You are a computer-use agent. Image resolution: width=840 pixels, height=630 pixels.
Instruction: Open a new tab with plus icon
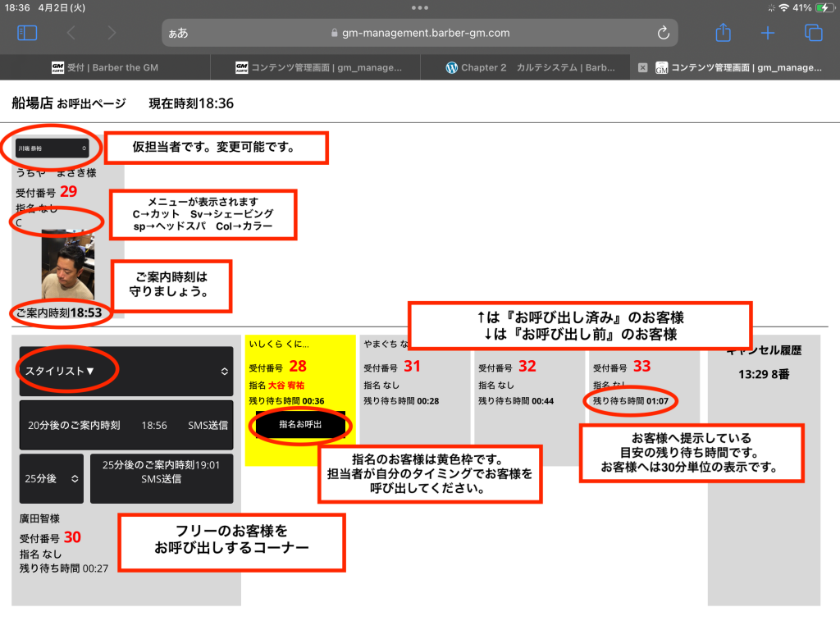pos(767,33)
